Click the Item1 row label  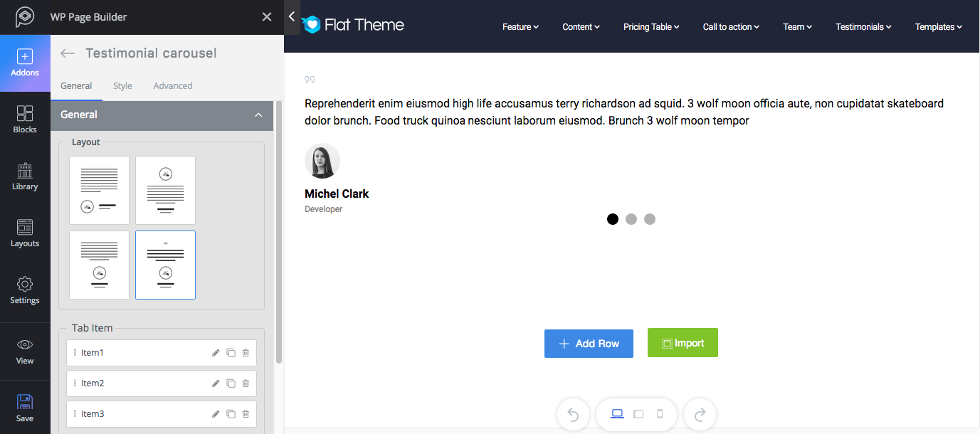[x=92, y=353]
